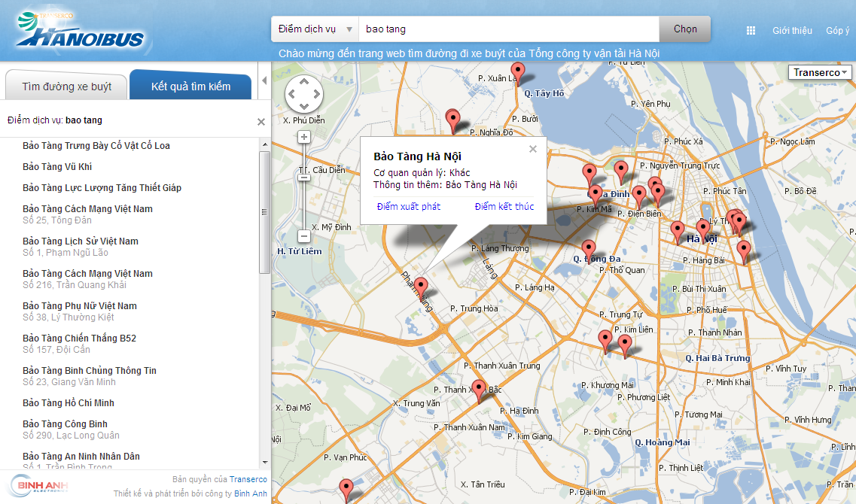Pan the map down with arrow control

point(304,106)
